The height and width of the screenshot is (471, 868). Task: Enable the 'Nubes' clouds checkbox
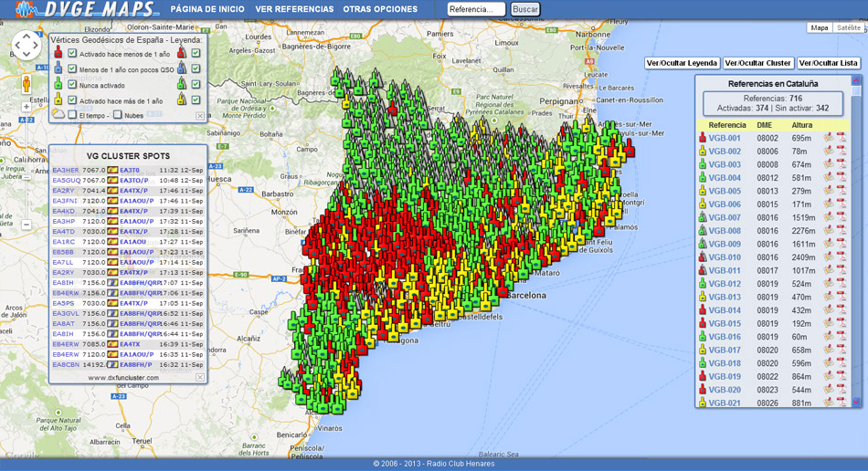click(117, 115)
